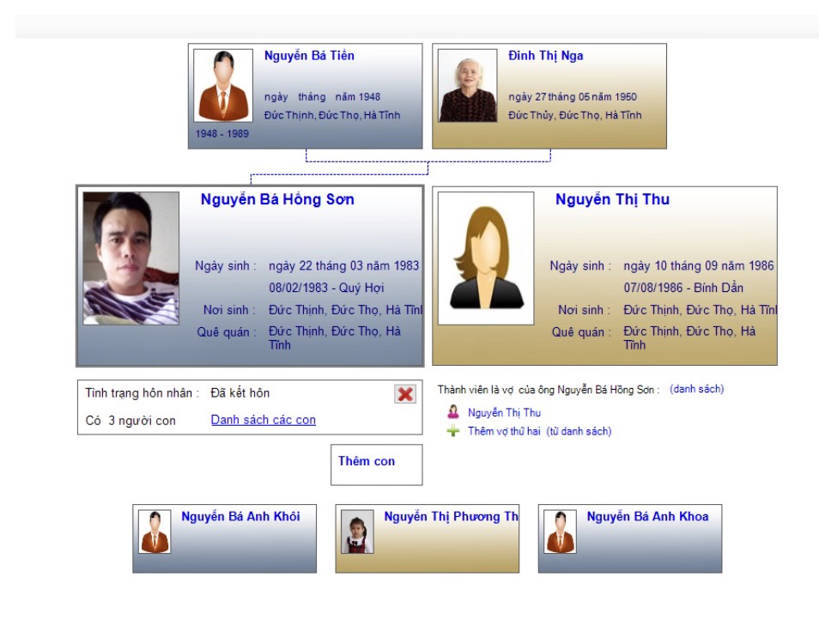Select the Nguyễn Thị Thu card heading
Image resolution: width=819 pixels, height=644 pixels.
coord(612,199)
